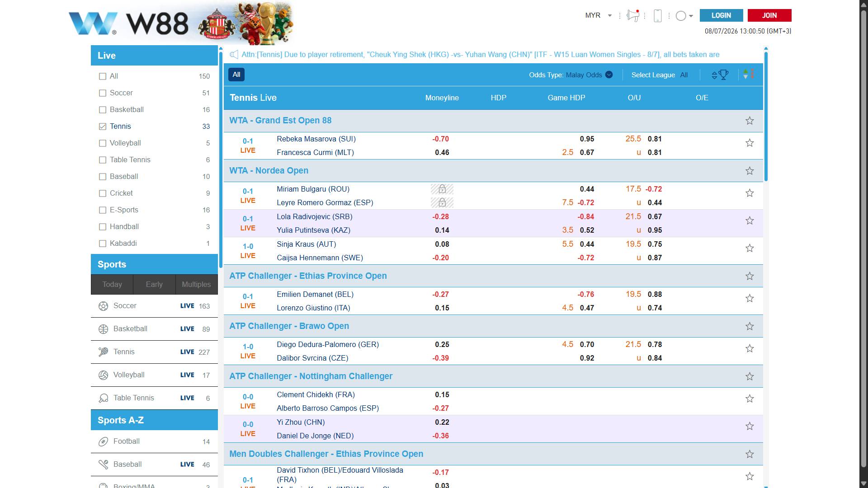Check the Cricket live checkbox
The height and width of the screenshot is (488, 868).
[103, 193]
